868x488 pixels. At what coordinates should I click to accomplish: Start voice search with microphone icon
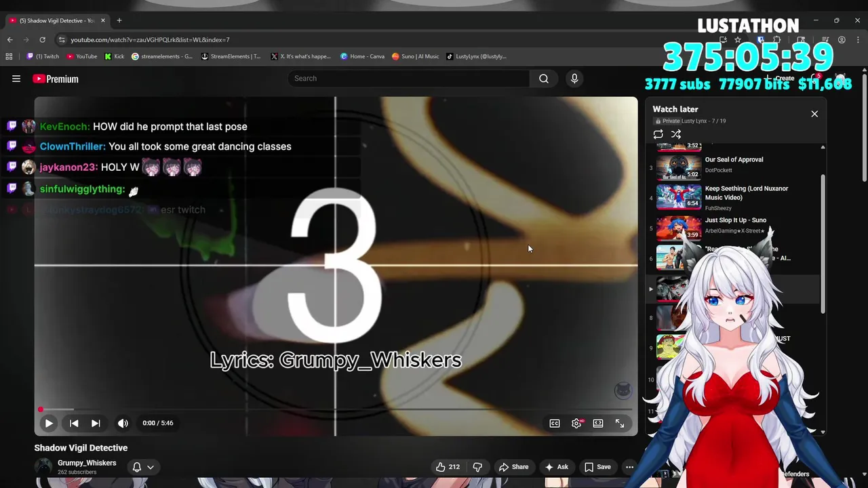(574, 79)
